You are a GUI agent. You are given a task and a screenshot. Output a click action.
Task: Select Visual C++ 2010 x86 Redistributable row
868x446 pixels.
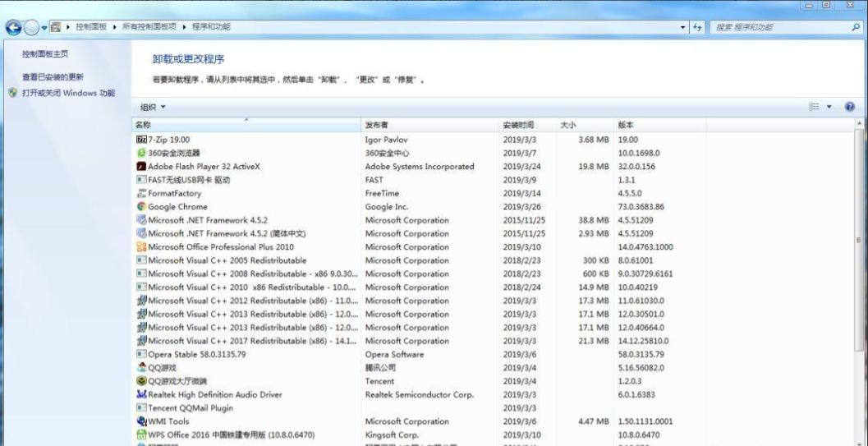click(420, 287)
